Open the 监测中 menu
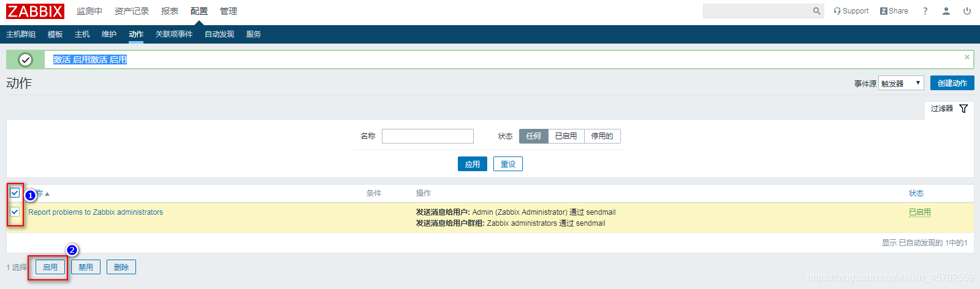 (89, 11)
